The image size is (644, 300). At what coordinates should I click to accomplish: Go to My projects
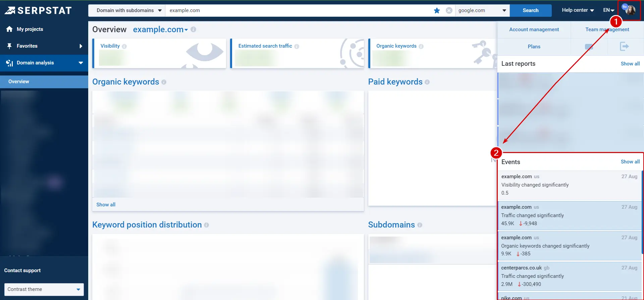click(30, 29)
